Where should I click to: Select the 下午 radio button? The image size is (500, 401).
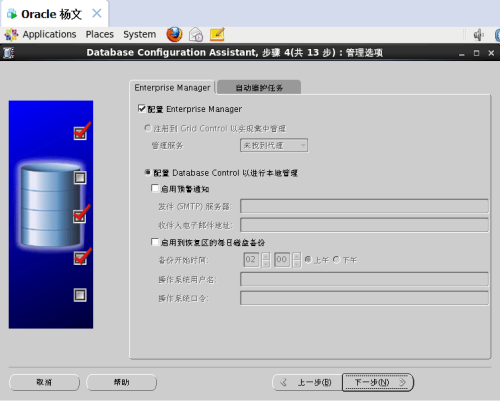tap(336, 259)
